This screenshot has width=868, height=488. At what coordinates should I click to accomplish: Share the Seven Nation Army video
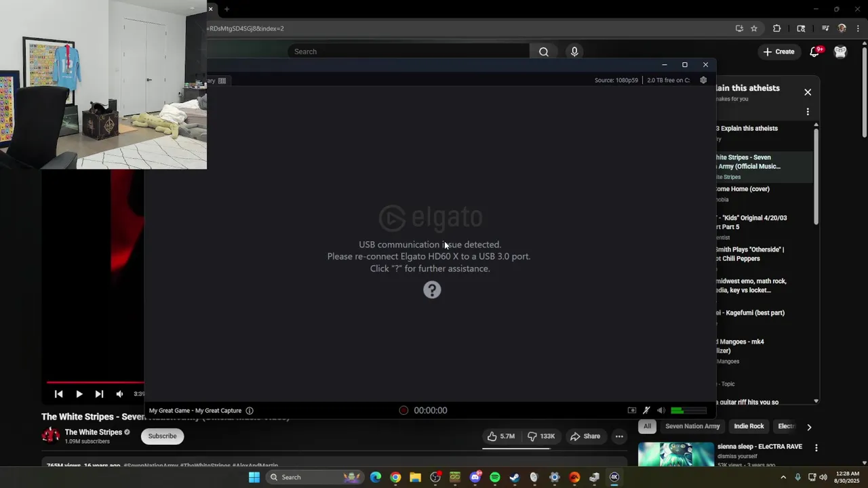point(585,436)
